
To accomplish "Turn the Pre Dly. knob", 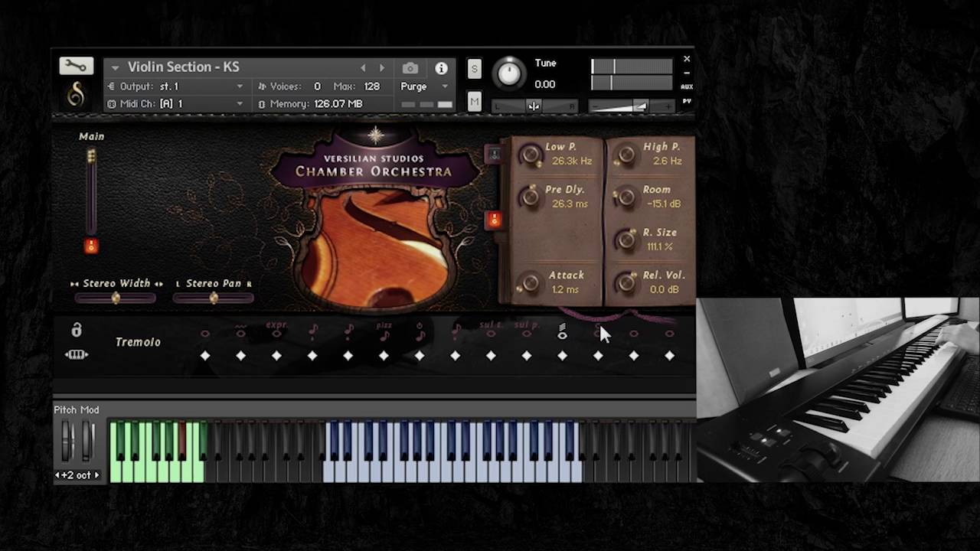I will coord(530,197).
